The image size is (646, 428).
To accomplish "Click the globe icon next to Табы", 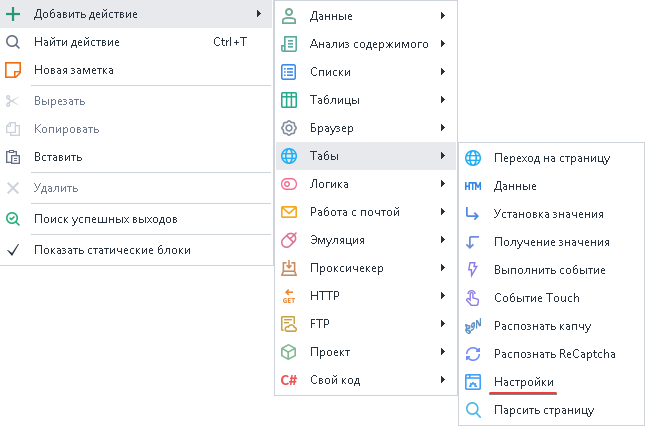I will (289, 156).
